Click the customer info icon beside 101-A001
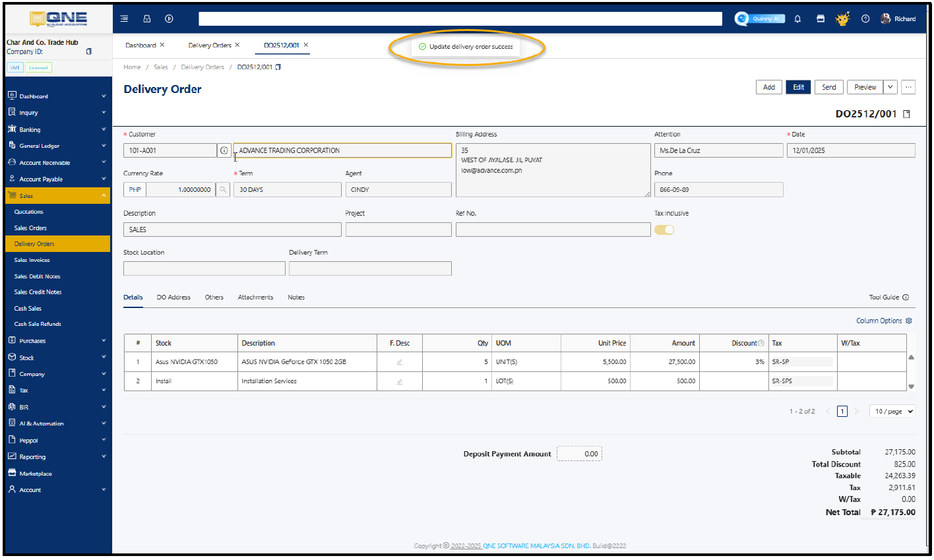This screenshot has width=934, height=560. 224,150
